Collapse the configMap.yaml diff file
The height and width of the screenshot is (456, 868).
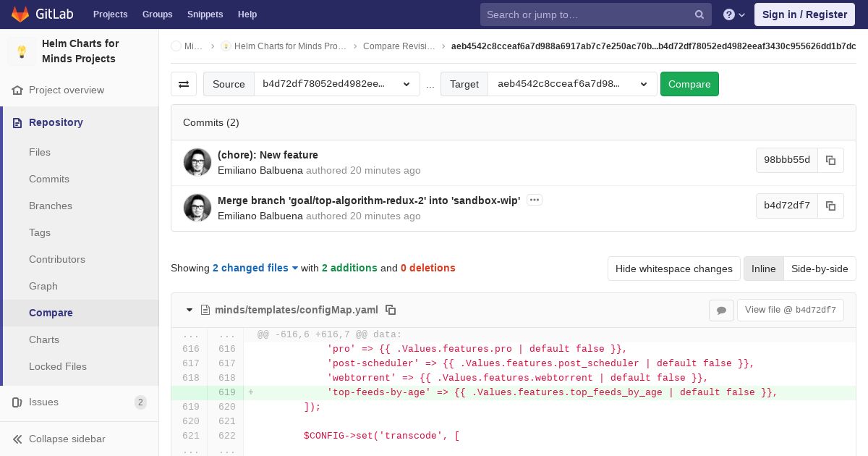click(x=190, y=310)
